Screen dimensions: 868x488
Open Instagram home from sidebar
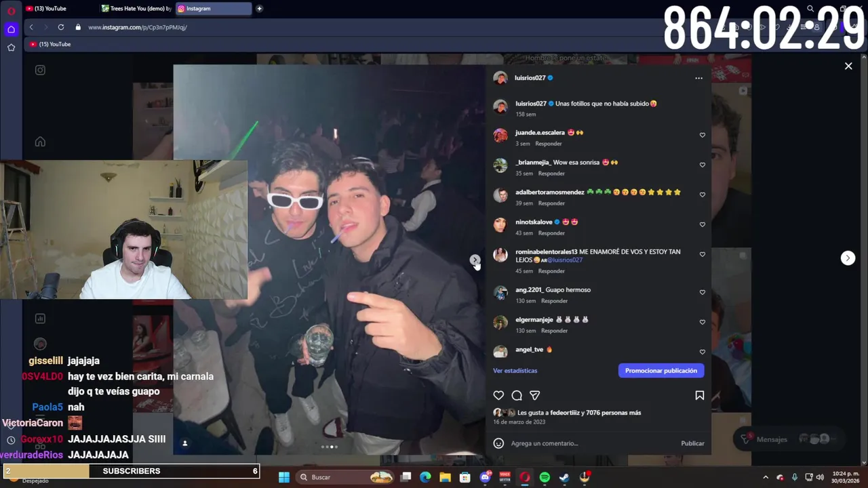40,142
